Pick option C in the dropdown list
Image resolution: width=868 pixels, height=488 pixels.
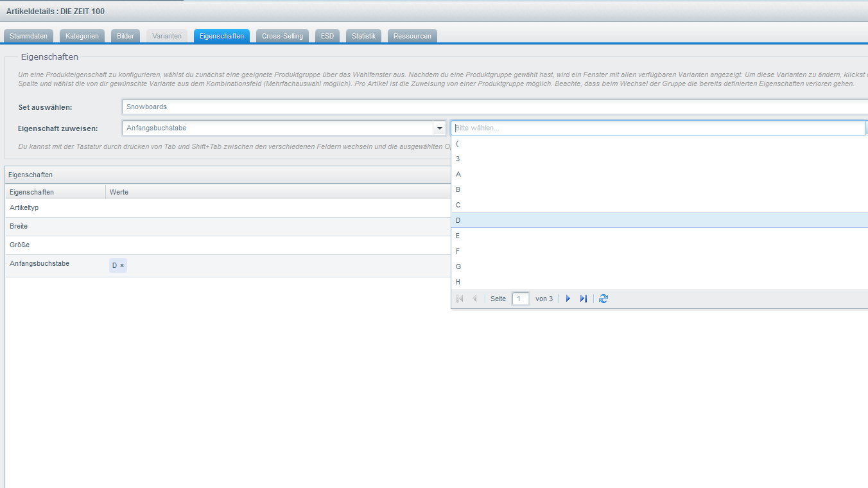[x=659, y=205]
